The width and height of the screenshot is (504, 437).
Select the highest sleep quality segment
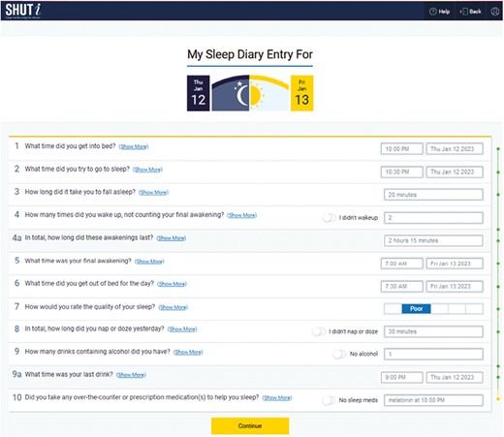pos(475,309)
